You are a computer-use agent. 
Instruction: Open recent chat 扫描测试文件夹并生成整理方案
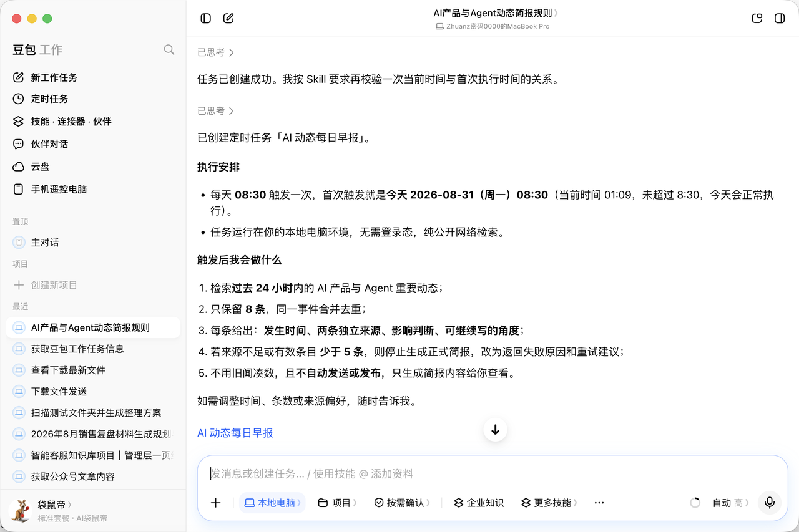click(x=93, y=412)
